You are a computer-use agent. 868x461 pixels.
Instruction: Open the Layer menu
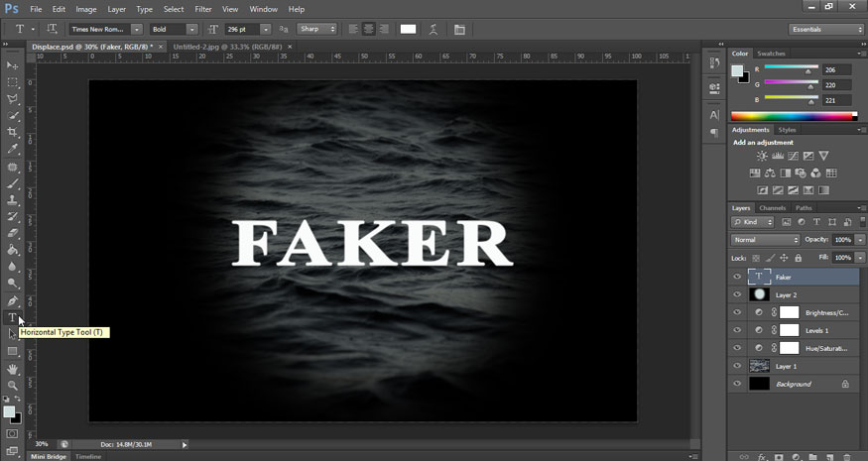coord(116,9)
